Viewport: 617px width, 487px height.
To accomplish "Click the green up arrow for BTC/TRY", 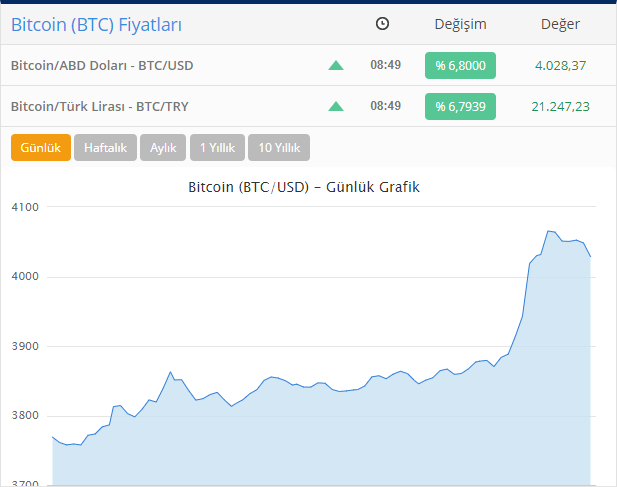I will click(336, 106).
